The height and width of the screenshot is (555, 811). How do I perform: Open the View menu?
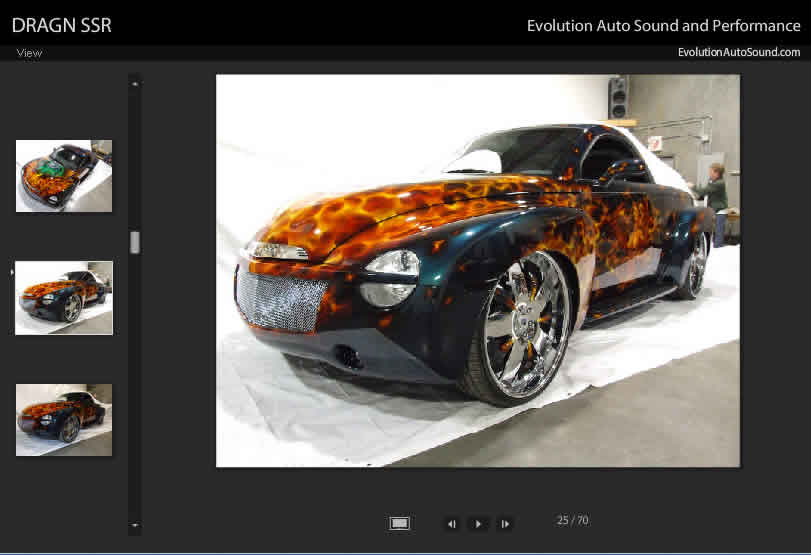(x=29, y=53)
